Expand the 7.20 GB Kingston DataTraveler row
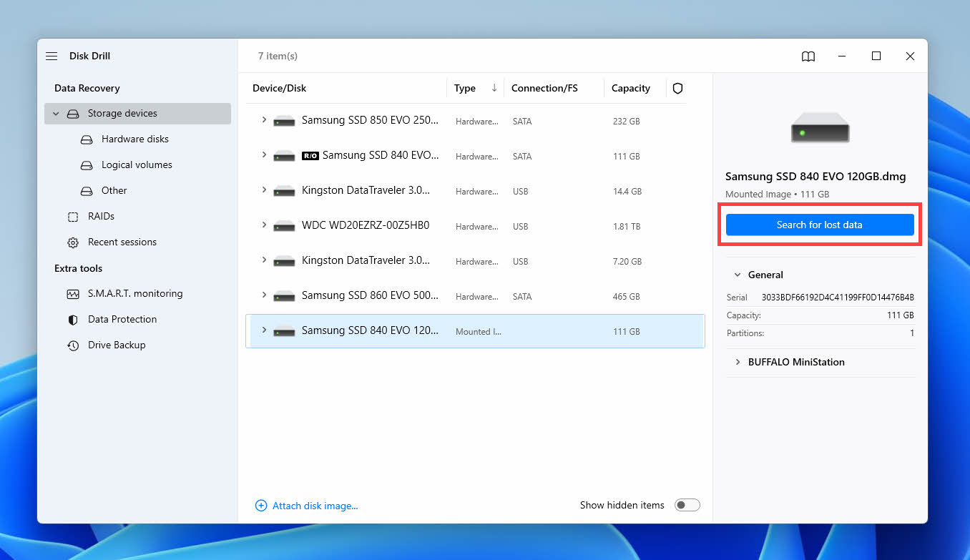Screen dimensions: 970x560 pyautogui.click(x=263, y=260)
